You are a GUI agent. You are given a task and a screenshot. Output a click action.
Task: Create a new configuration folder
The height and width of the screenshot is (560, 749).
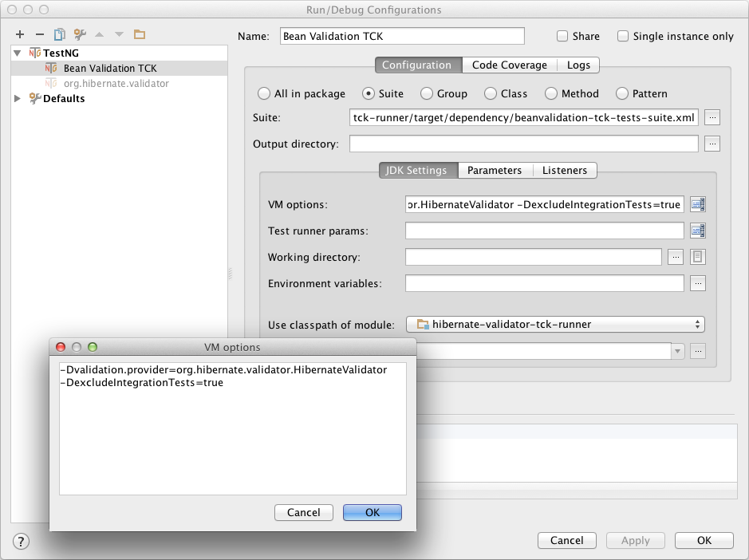(140, 34)
